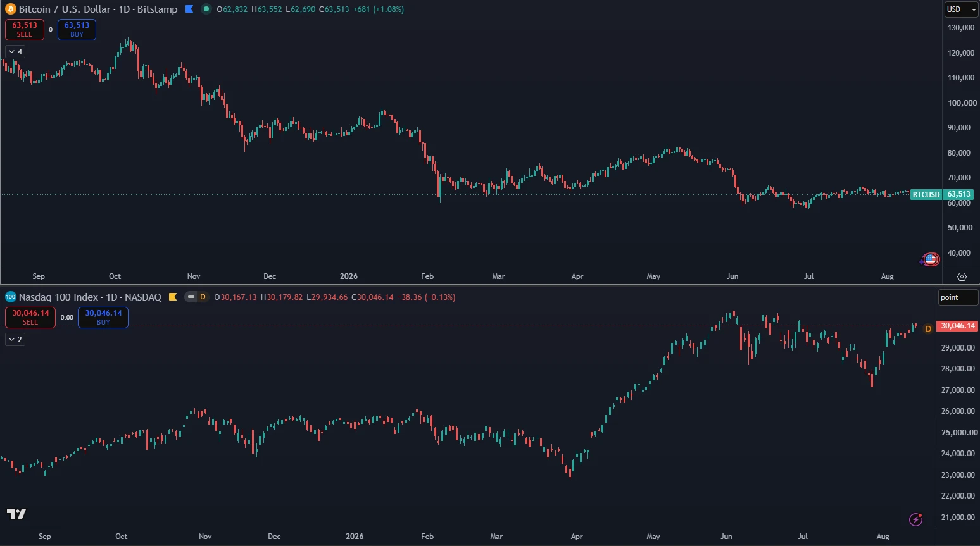This screenshot has height=546, width=980.
Task: Toggle the pill switch beside the Nasdaq D badge
Action: point(191,297)
